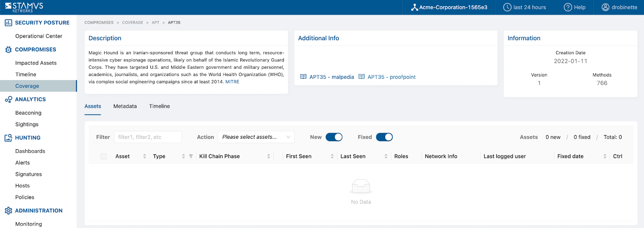
Task: Open the 'Please select assets...' action dropdown
Action: pyautogui.click(x=256, y=137)
